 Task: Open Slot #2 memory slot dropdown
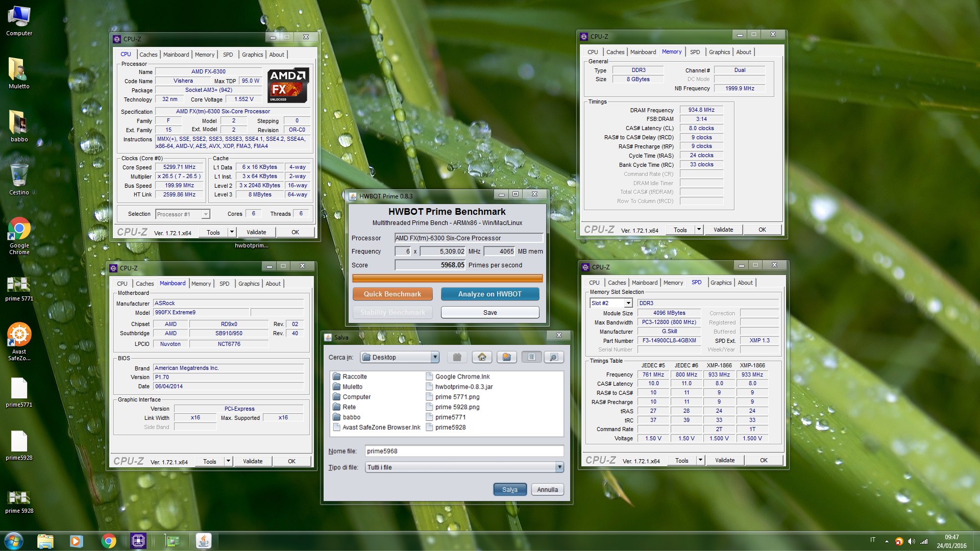(x=628, y=303)
